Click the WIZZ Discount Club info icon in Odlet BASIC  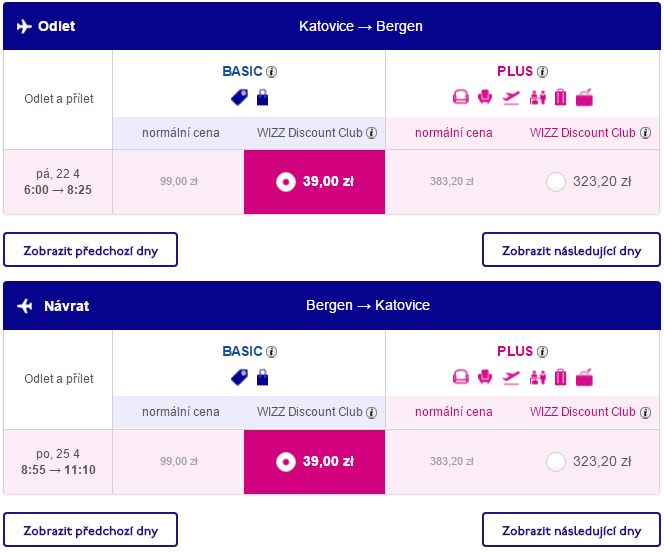371,133
